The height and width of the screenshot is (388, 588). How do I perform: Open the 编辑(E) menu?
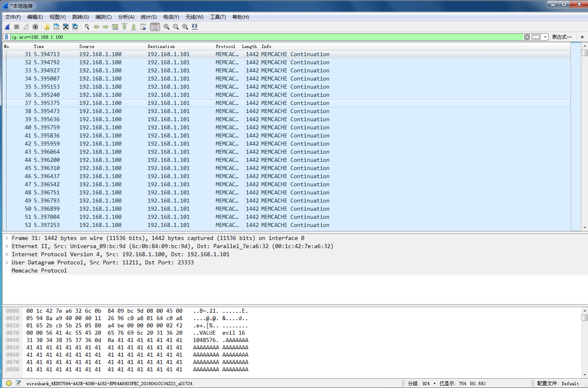click(x=35, y=17)
